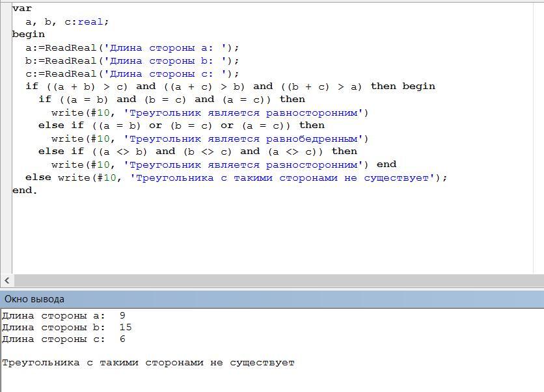Click the 'a, b, c:real;' declaration line
This screenshot has height=392, width=544.
tap(67, 22)
